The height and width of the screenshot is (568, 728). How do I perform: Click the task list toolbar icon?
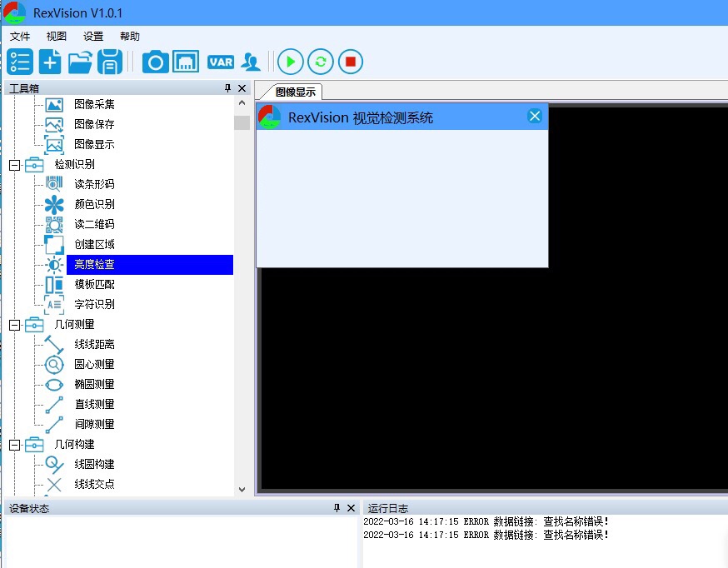[20, 62]
